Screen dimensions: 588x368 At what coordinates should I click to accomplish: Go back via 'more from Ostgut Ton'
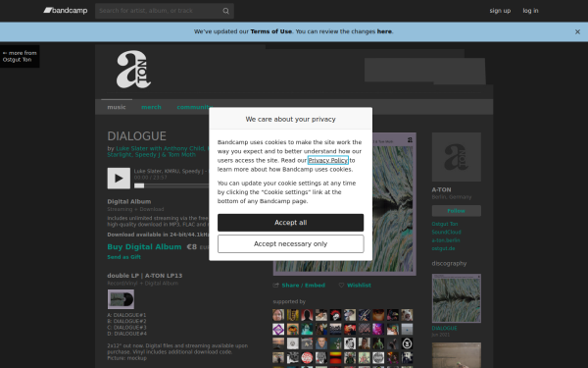coord(20,56)
